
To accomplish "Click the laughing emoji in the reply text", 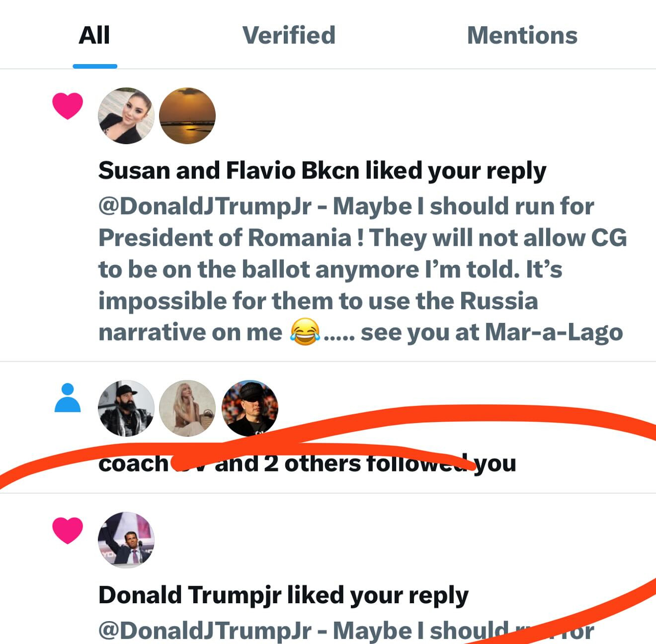I will coord(304,333).
